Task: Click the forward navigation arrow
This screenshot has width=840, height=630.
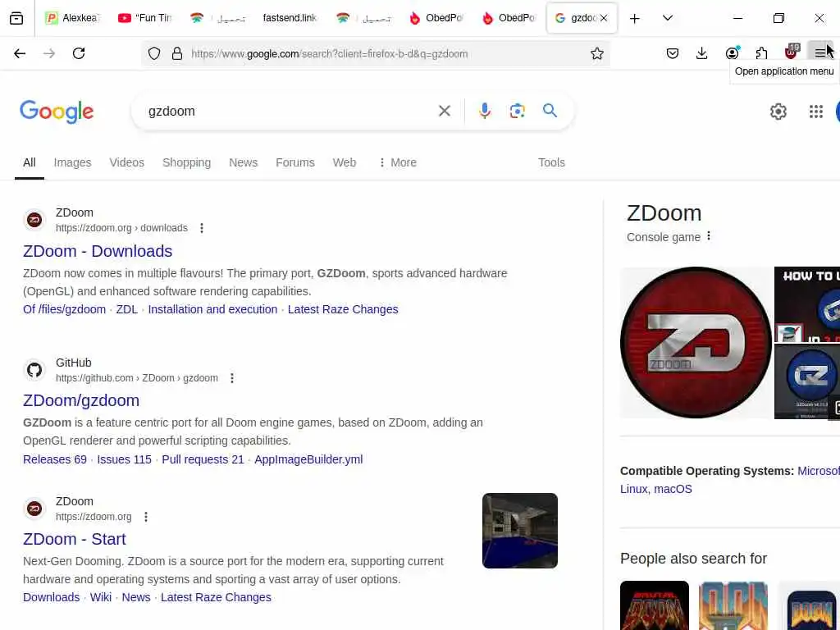Action: pyautogui.click(x=49, y=53)
